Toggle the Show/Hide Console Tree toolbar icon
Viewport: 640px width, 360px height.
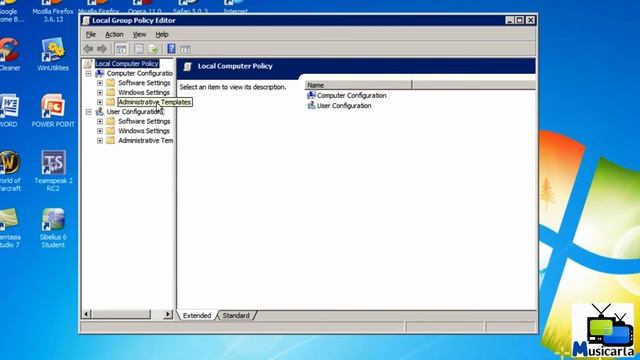(x=121, y=49)
